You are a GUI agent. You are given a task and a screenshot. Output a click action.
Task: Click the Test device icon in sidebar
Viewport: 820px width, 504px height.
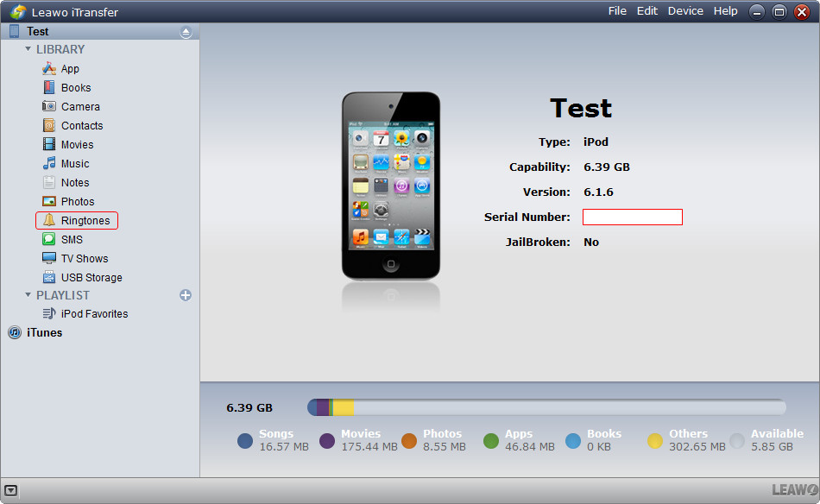pos(14,31)
